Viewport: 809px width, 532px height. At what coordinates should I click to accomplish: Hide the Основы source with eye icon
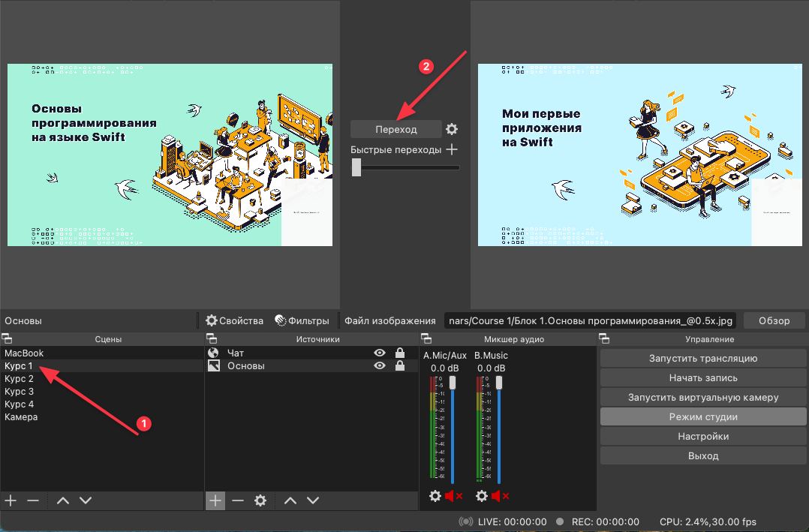(x=380, y=366)
